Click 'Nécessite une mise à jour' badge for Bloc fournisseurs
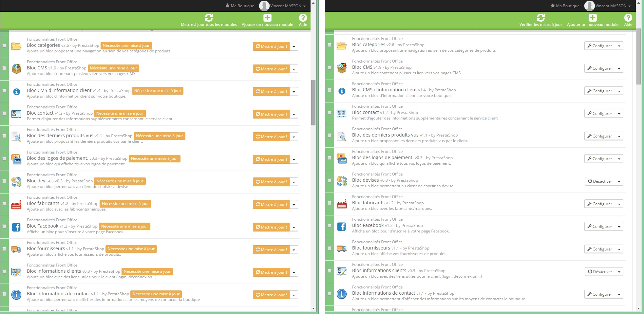The image size is (644, 314). [131, 249]
